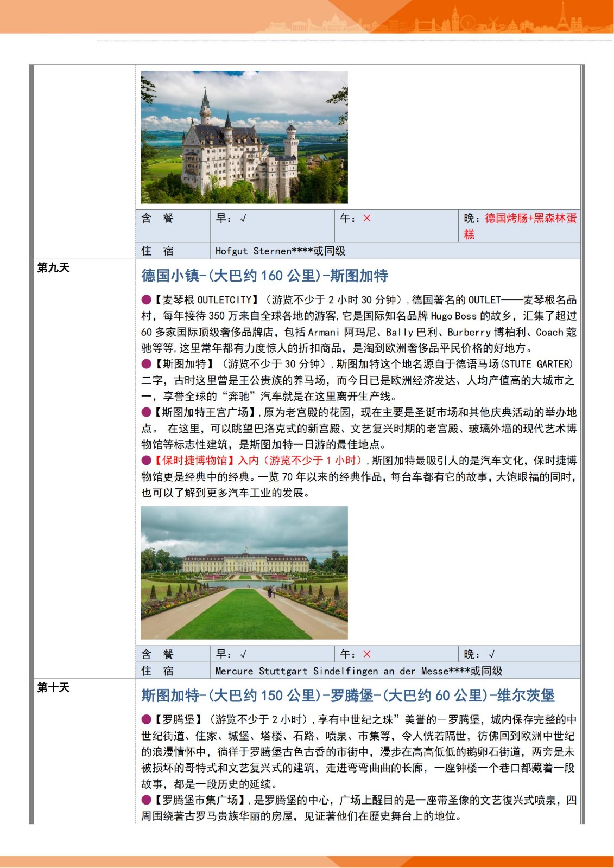This screenshot has width=614, height=868.
Task: Click the 【斯图加特王宫广场】 bullet text
Action: tap(206, 412)
